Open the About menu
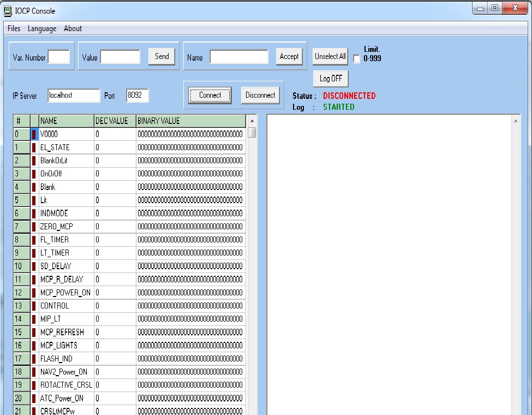The width and height of the screenshot is (532, 415). [x=73, y=28]
